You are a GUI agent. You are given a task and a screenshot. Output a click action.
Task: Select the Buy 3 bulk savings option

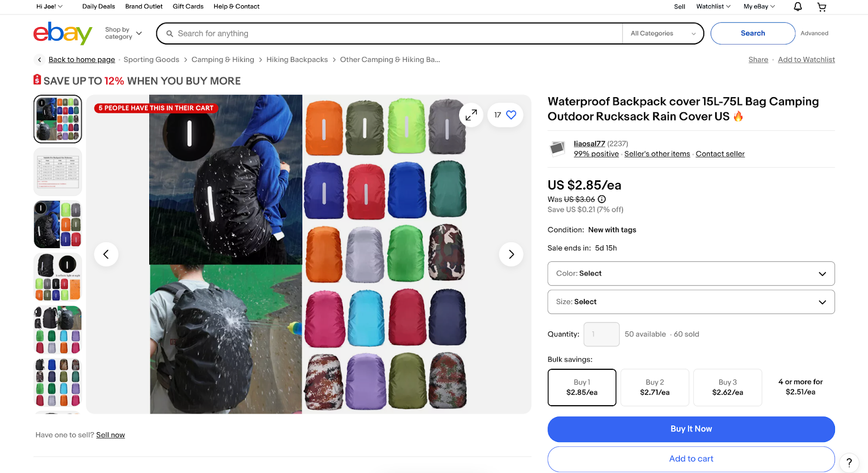(x=727, y=387)
